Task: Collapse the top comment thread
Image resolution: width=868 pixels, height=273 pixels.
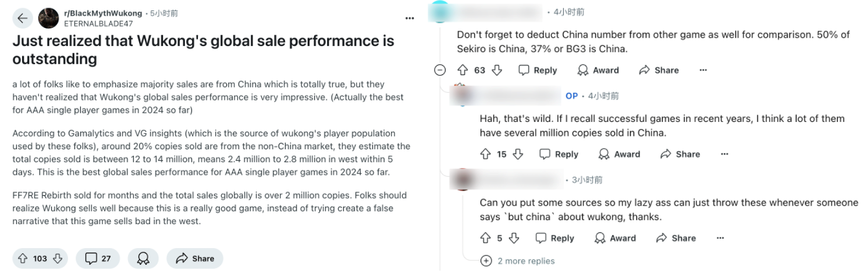Action: point(440,70)
